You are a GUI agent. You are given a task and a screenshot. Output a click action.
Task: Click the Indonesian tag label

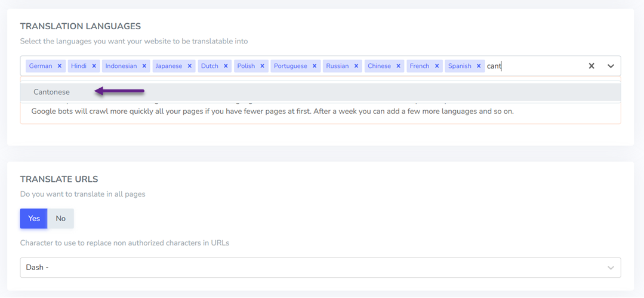(121, 66)
